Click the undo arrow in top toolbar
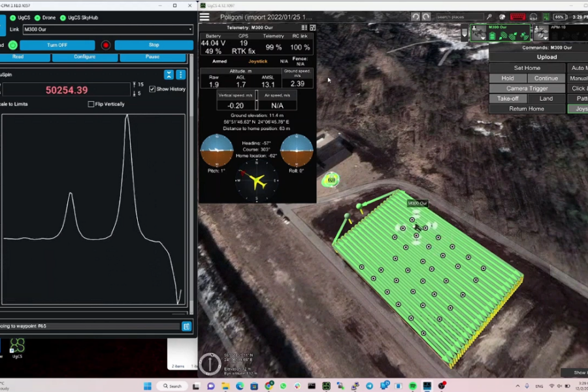 click(416, 17)
